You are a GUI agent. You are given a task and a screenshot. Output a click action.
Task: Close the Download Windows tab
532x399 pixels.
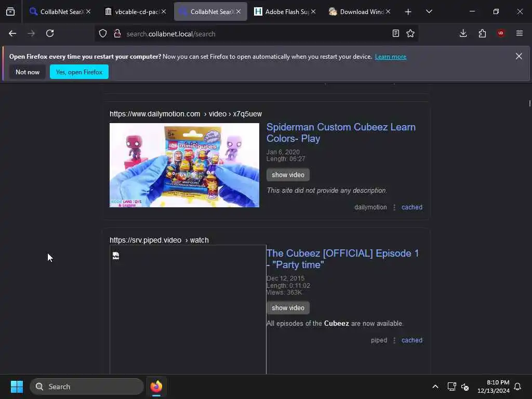[388, 11]
